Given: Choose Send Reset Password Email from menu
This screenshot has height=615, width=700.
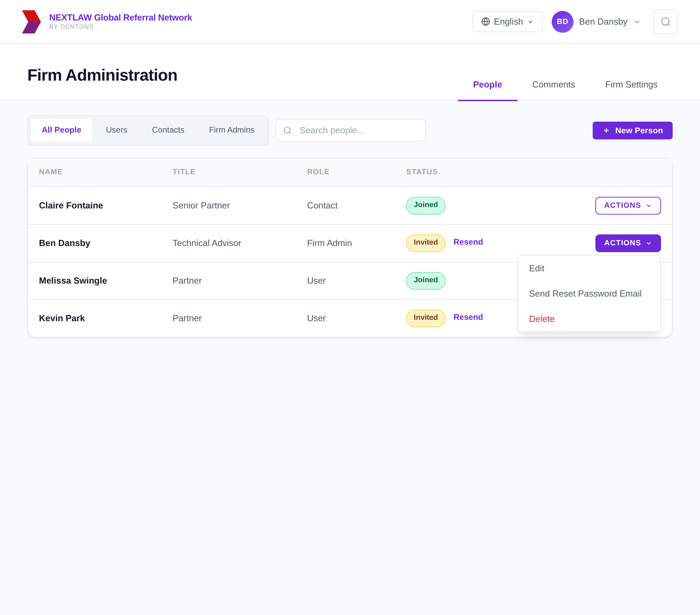Looking at the screenshot, I should coord(585,293).
